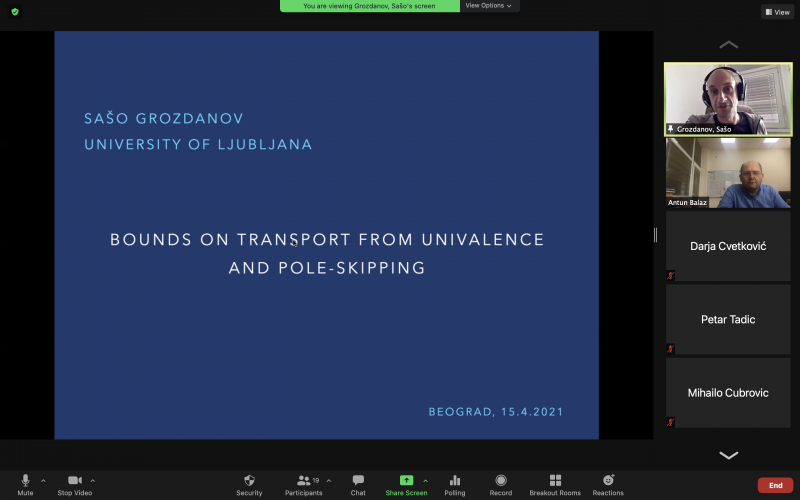Stop Video camera toggle

coord(74,481)
